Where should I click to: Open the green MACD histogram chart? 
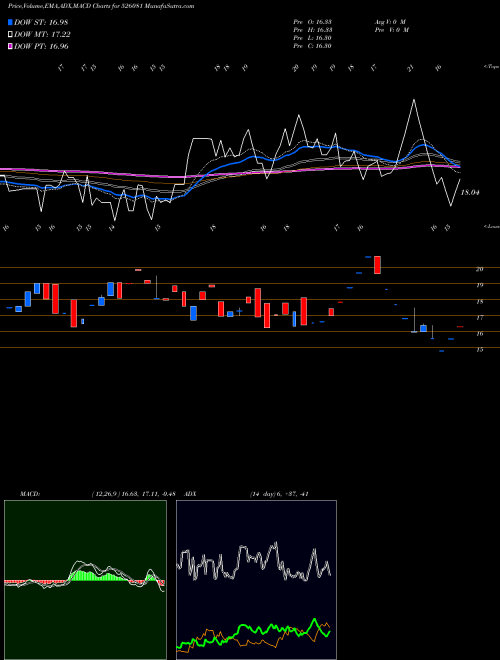pos(85,580)
